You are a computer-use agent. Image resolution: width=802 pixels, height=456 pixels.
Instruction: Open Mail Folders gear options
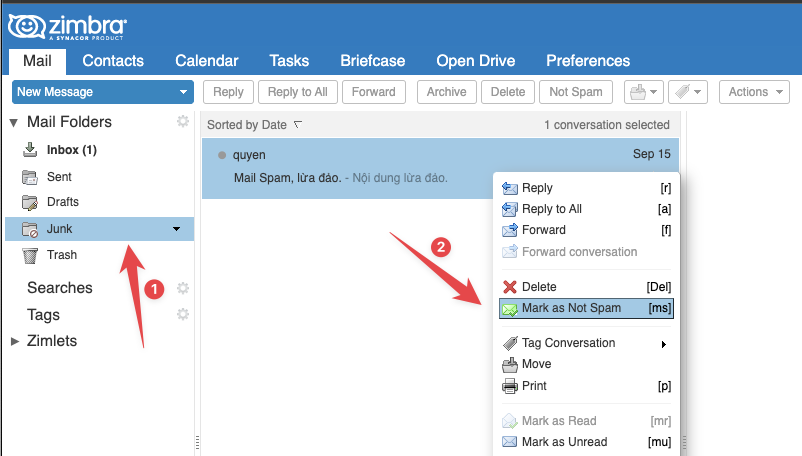click(x=183, y=121)
